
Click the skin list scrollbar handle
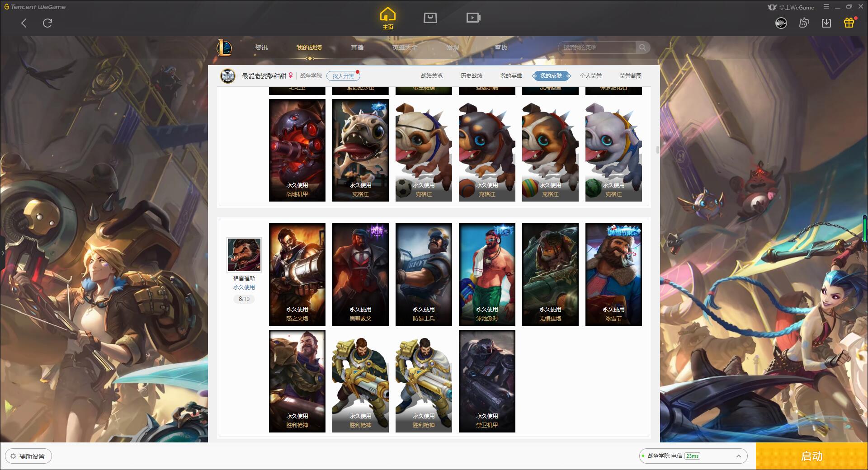pos(657,150)
